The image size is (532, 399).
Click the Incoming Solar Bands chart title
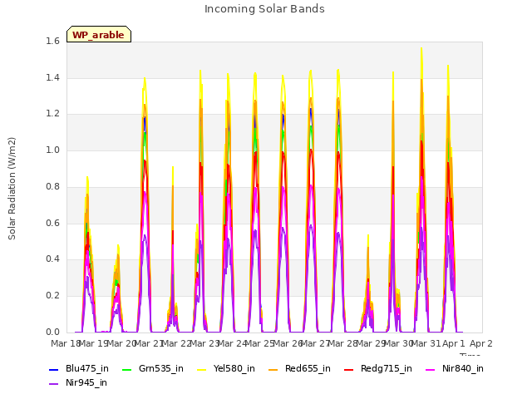264,9
